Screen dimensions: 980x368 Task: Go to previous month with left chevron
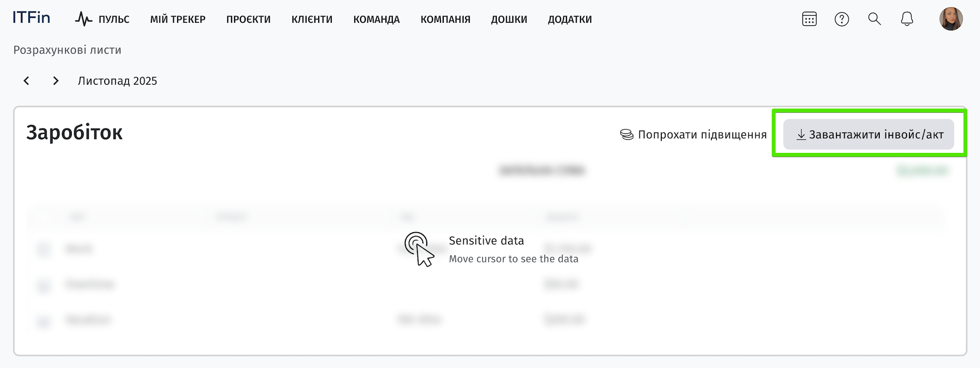click(x=27, y=81)
